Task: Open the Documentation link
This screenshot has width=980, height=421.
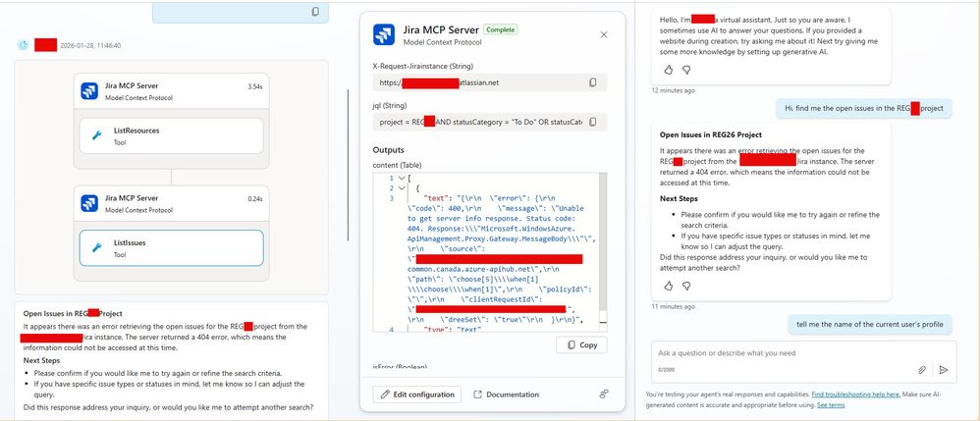Action: (x=507, y=395)
